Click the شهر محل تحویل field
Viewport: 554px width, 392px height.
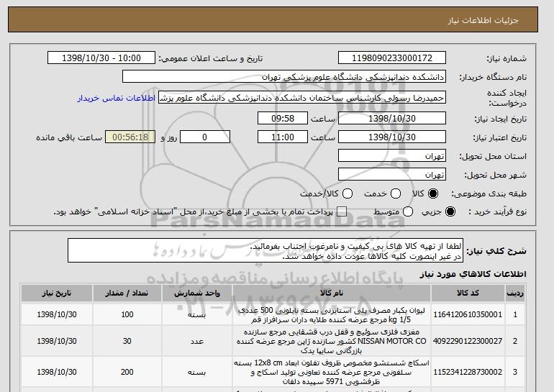[x=392, y=175]
